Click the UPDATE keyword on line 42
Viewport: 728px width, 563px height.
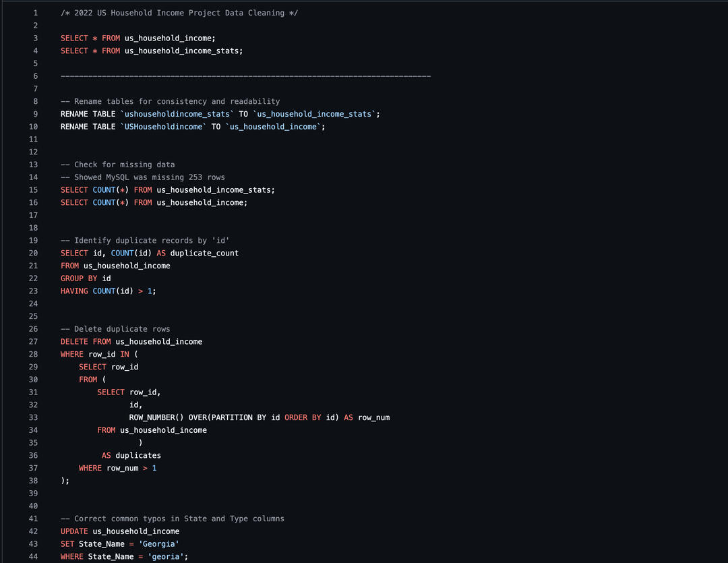click(x=74, y=531)
